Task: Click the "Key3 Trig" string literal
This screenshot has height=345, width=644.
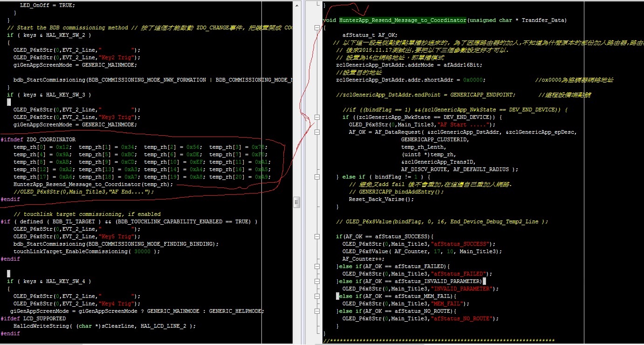Action: click(x=117, y=117)
